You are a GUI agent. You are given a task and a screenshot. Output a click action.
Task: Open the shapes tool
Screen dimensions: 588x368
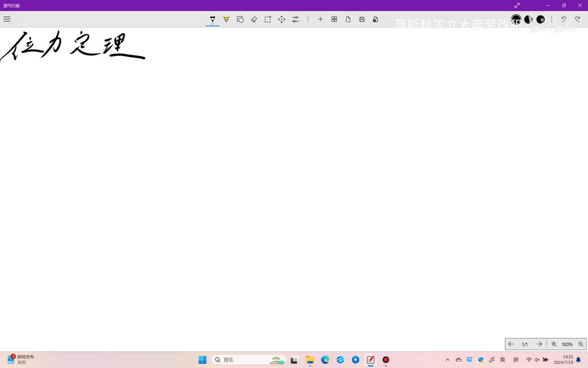click(240, 19)
